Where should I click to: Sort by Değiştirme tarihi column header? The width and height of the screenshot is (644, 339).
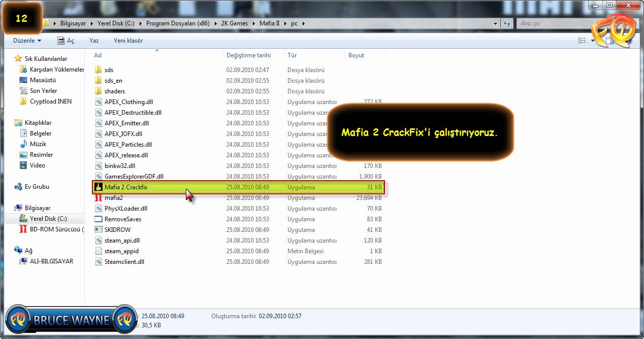click(254, 55)
